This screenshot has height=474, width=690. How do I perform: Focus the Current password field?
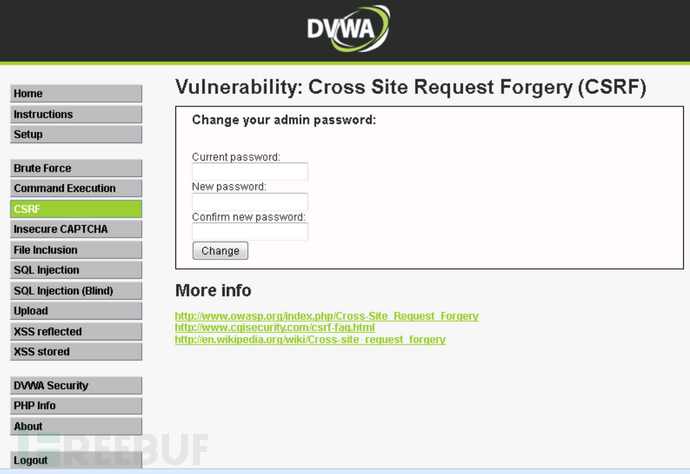pos(250,172)
